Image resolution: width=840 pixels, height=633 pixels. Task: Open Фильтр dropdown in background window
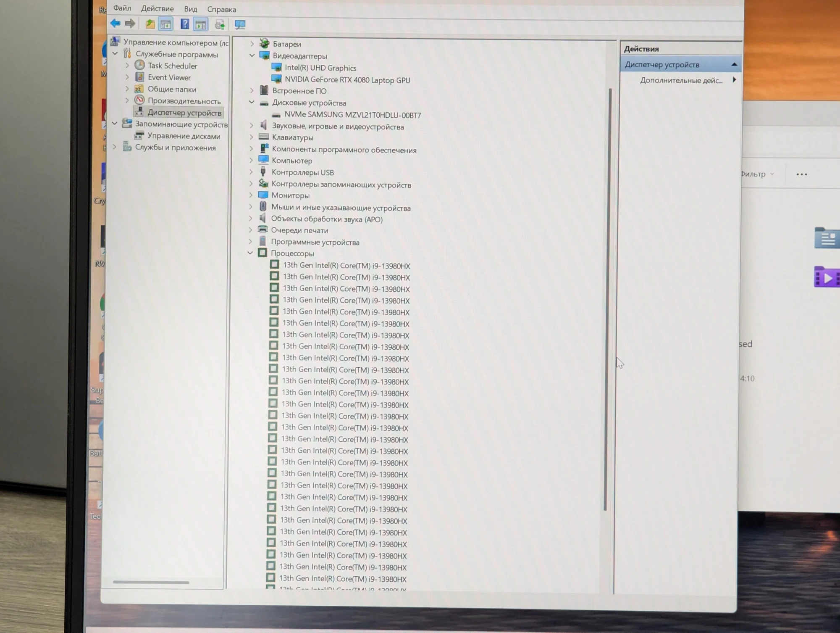pyautogui.click(x=757, y=174)
